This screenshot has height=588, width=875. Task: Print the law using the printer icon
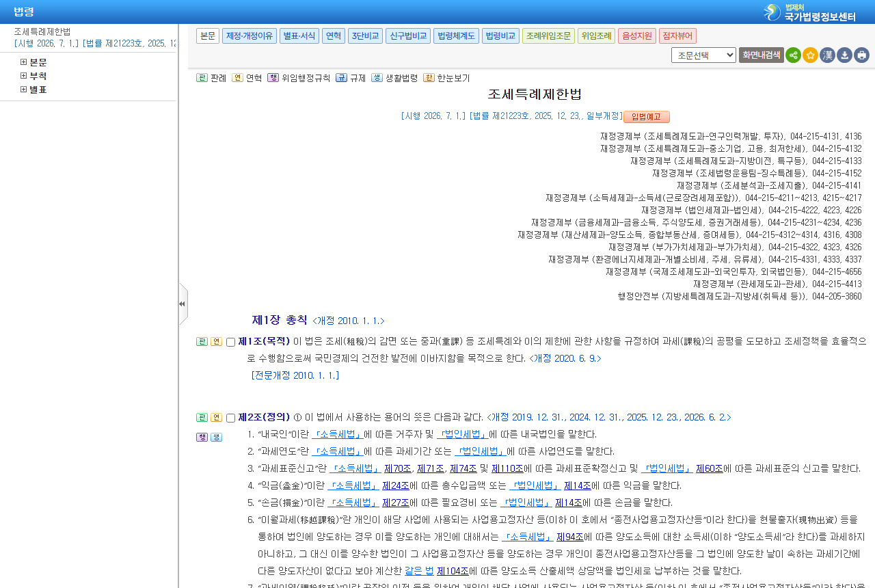(861, 55)
